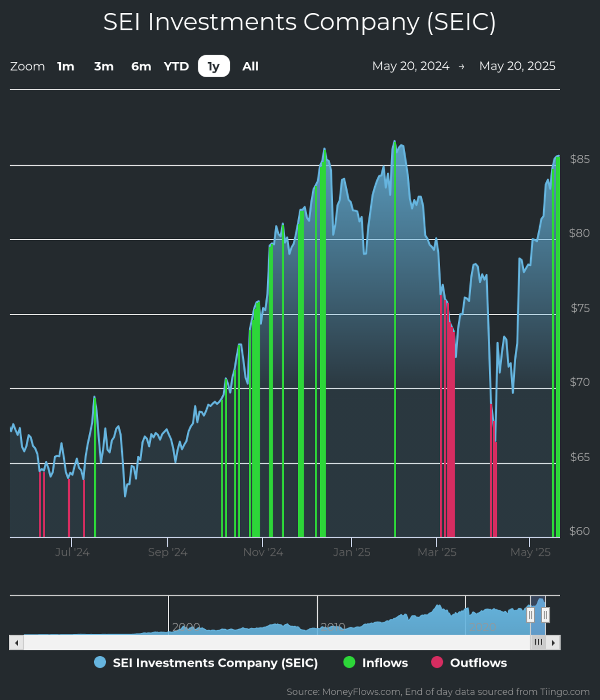Click the Jan '25 axis label
600x700 pixels.
click(x=352, y=552)
